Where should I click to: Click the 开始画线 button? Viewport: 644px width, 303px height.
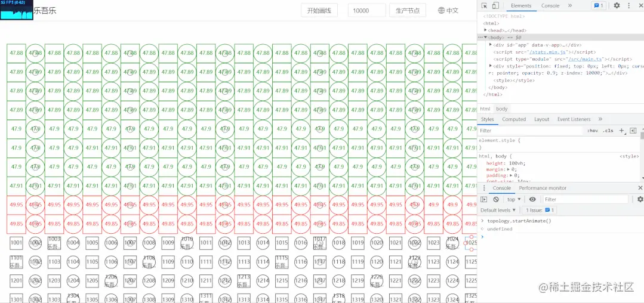pyautogui.click(x=319, y=11)
